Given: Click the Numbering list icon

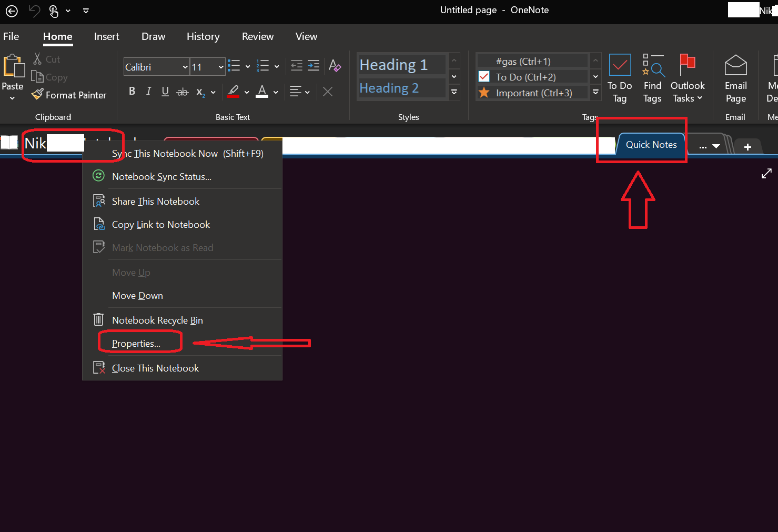Looking at the screenshot, I should point(262,66).
